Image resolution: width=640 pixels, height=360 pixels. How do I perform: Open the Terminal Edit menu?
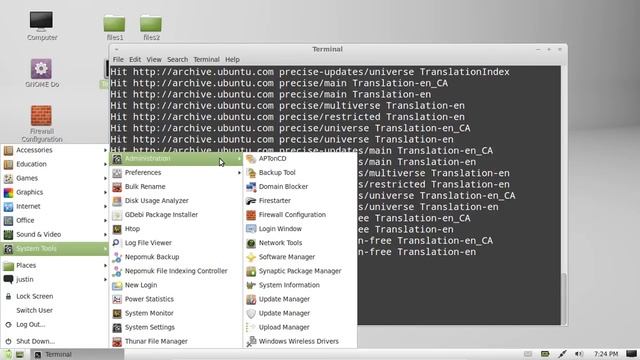point(135,60)
